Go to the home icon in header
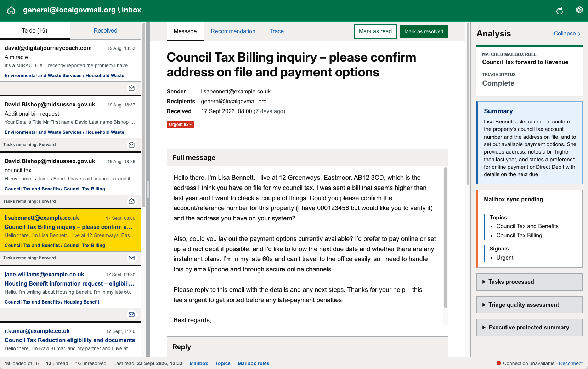Screen dimensions: 588x369 click(x=11, y=10)
